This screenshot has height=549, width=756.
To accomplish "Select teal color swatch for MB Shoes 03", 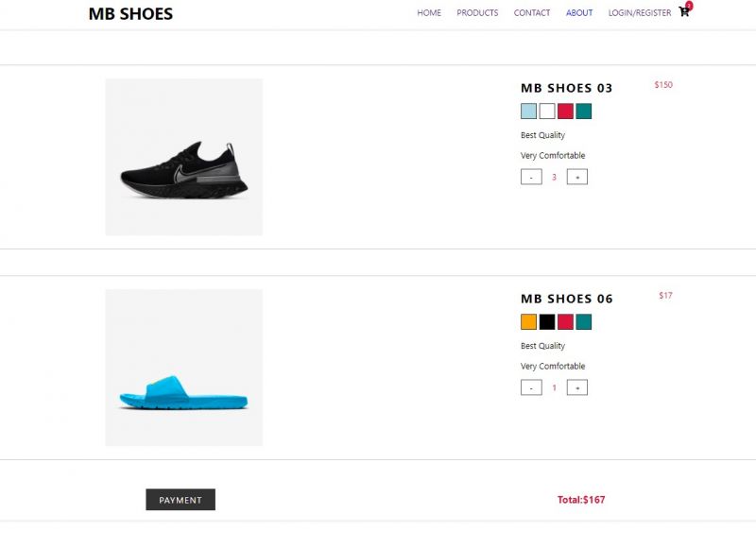I will [583, 112].
